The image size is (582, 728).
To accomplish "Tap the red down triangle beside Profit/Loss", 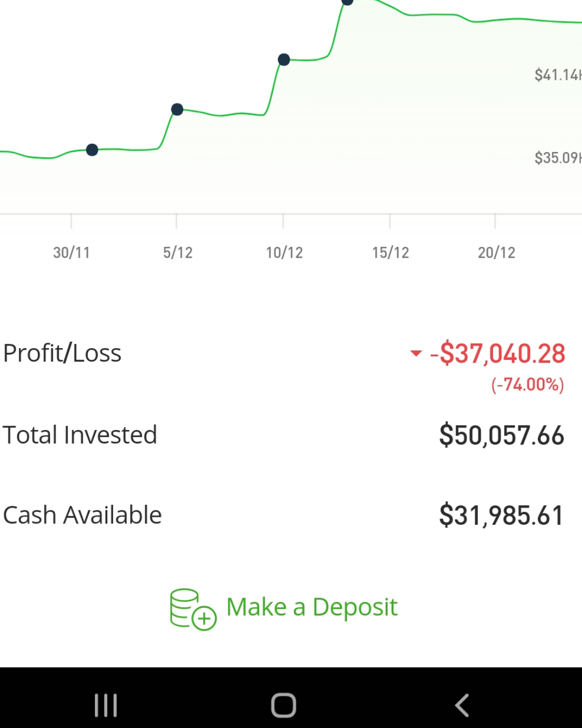I will tap(415, 353).
